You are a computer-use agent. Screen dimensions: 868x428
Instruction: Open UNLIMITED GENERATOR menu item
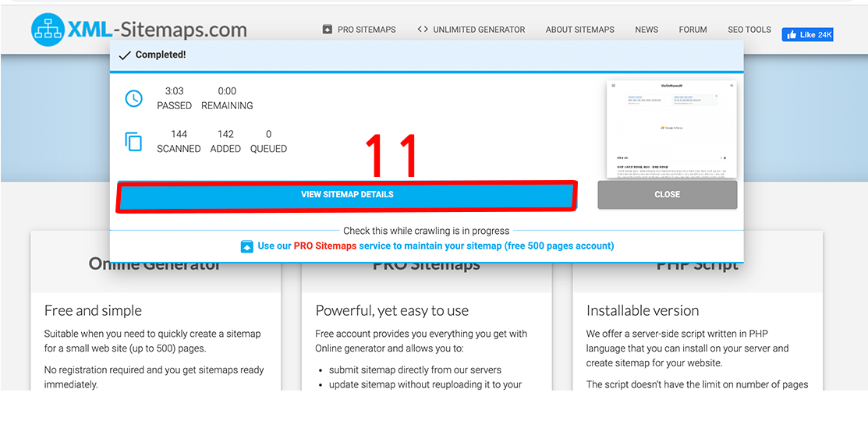(479, 30)
